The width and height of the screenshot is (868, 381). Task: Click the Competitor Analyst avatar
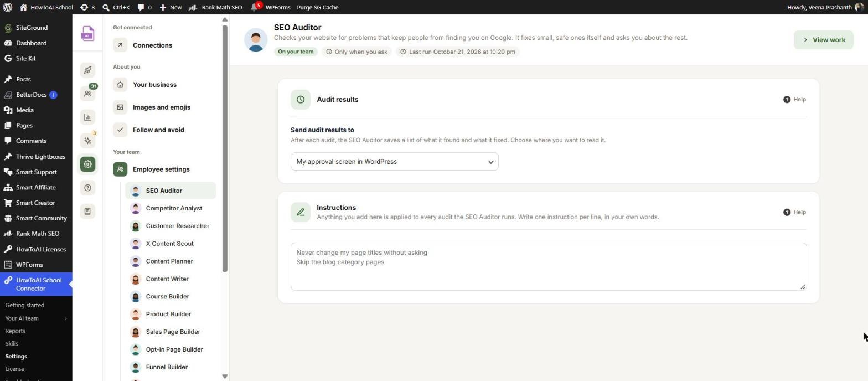[135, 208]
